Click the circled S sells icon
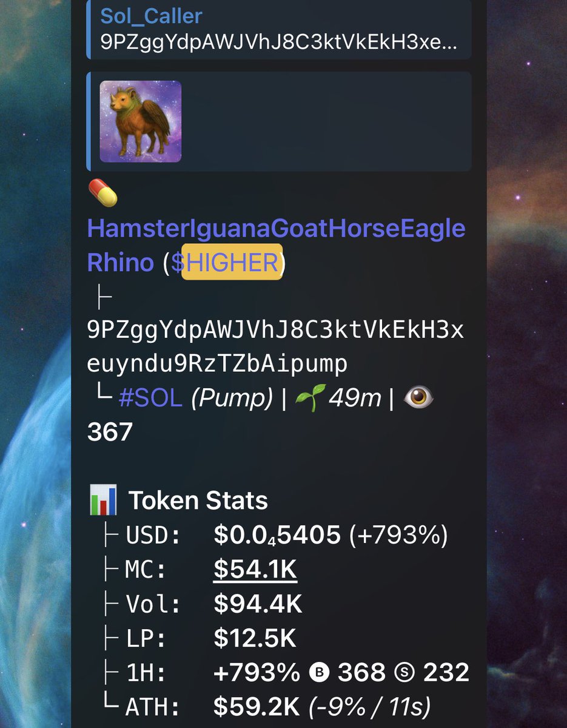Screen dimensions: 567x728 pos(404,673)
